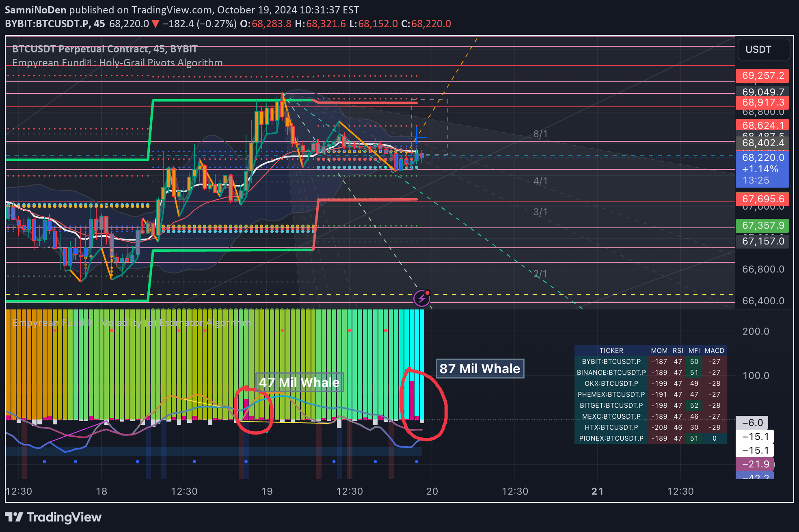Image resolution: width=799 pixels, height=532 pixels.
Task: Click the 100.0 volatility axis value
Action: click(756, 376)
